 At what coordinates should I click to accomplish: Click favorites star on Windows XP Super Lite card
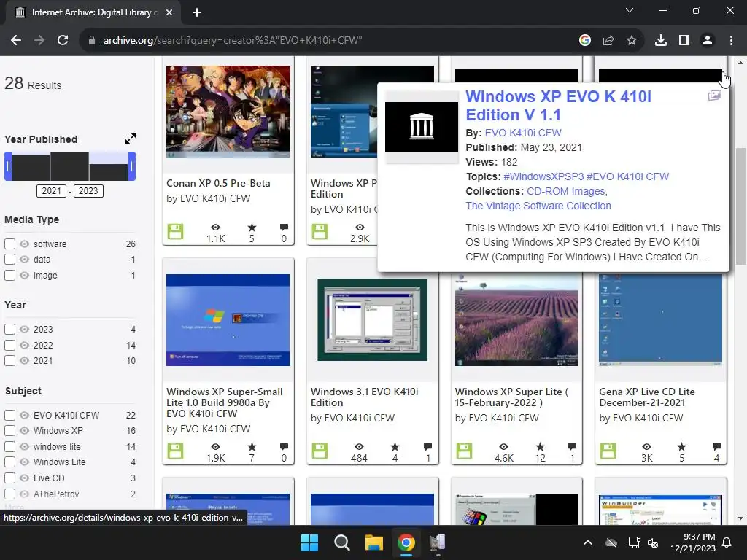[x=540, y=447]
